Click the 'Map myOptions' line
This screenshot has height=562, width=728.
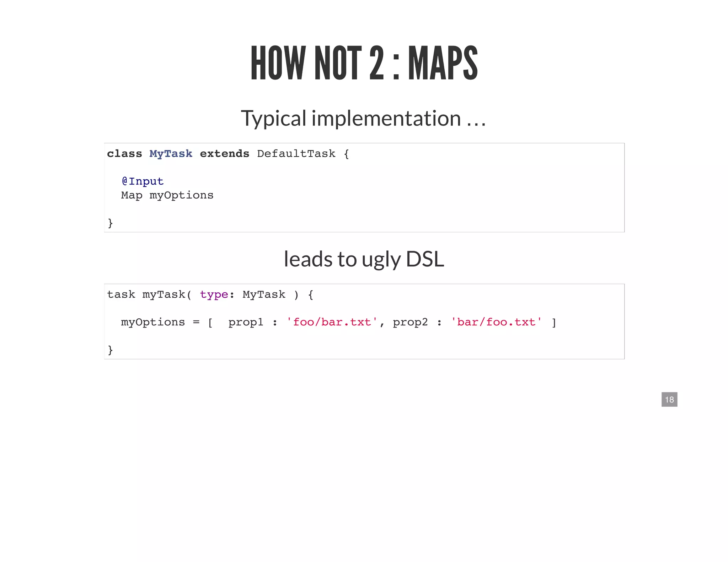tap(167, 195)
